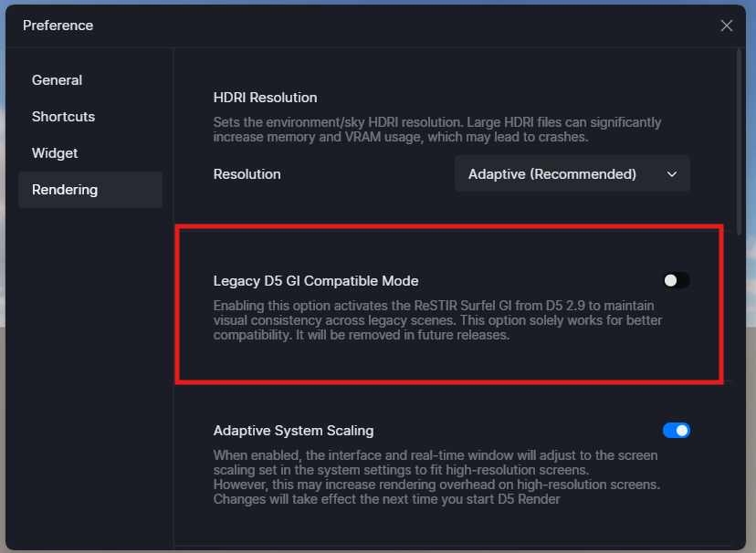Switch to the Shortcuts section
The height and width of the screenshot is (553, 756).
click(63, 117)
